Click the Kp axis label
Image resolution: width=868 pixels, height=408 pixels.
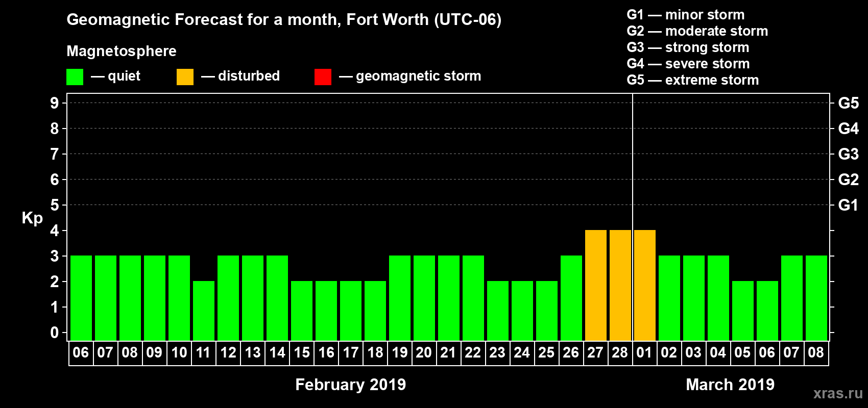pos(32,218)
